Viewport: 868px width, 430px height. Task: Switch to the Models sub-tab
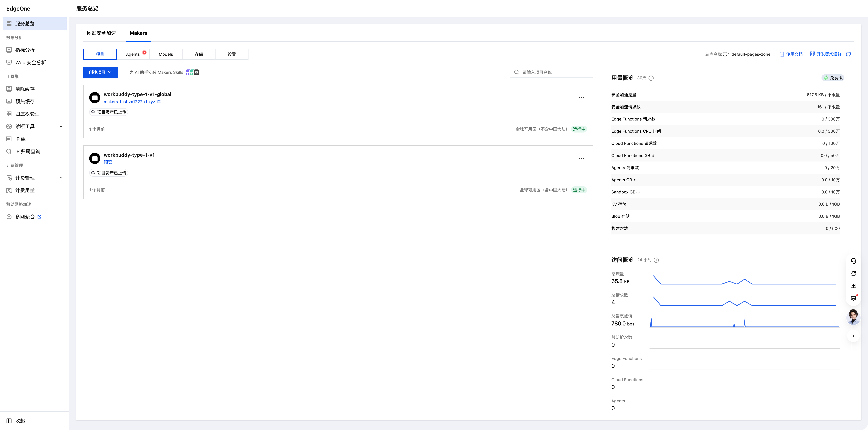[x=166, y=54]
